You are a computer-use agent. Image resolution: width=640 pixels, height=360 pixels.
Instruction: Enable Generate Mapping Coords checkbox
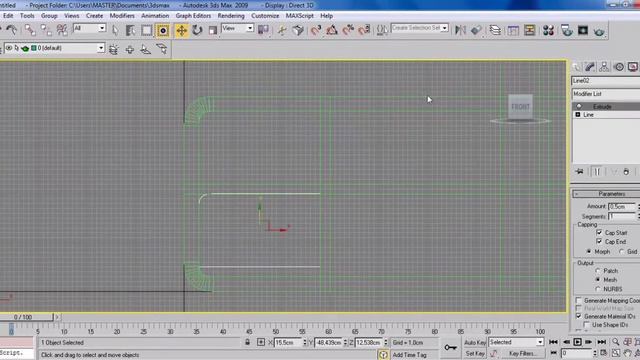click(578, 300)
